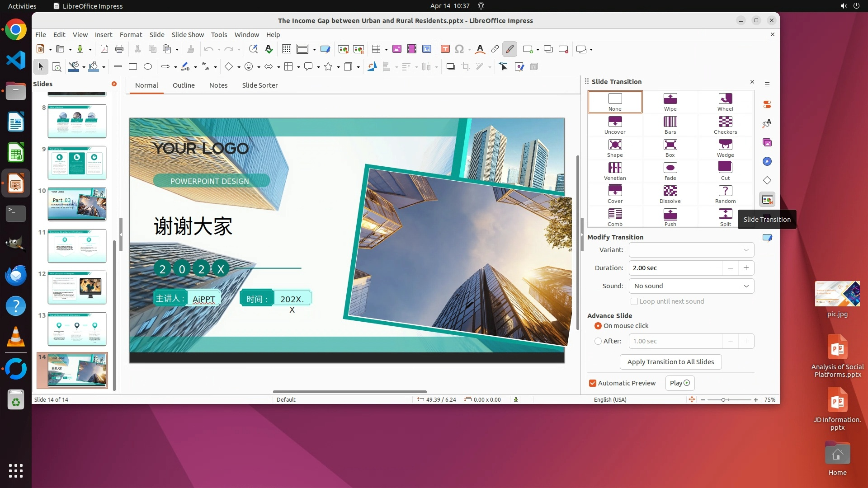Pick the Venetian transition effect

[x=615, y=171]
